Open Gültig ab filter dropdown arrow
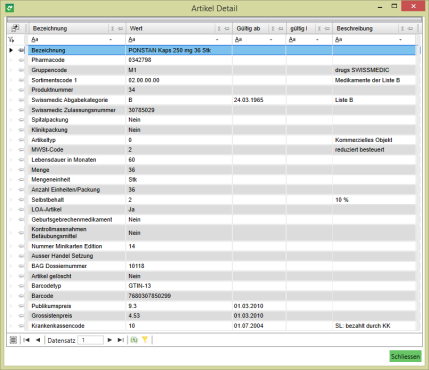Screen dimensions: 429x370 point(271,40)
